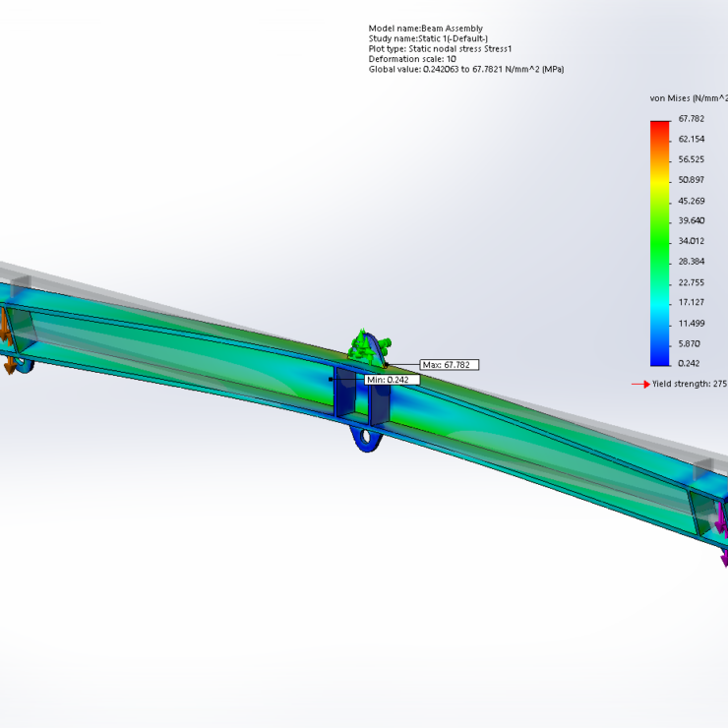Click the bottom center lifting lug hole

click(x=366, y=437)
